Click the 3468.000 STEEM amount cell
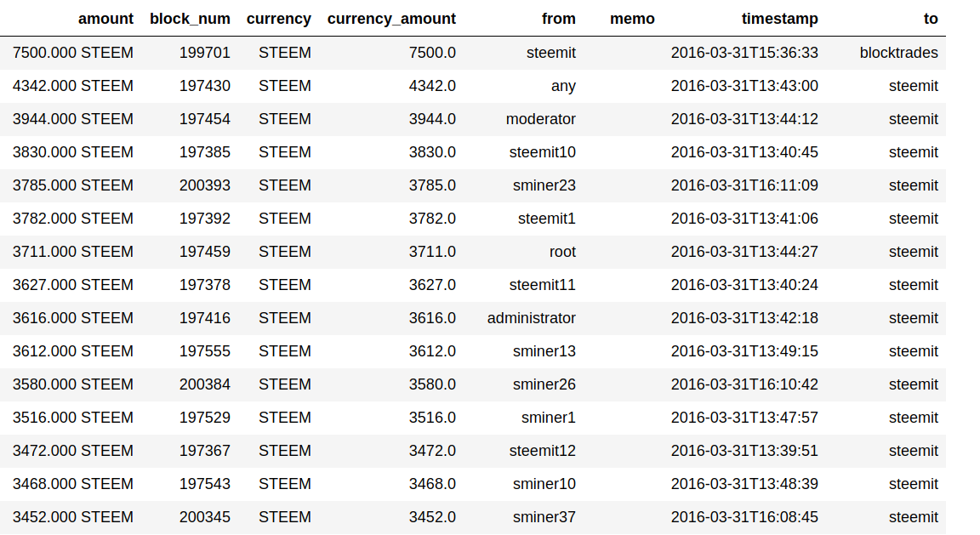 pos(73,484)
